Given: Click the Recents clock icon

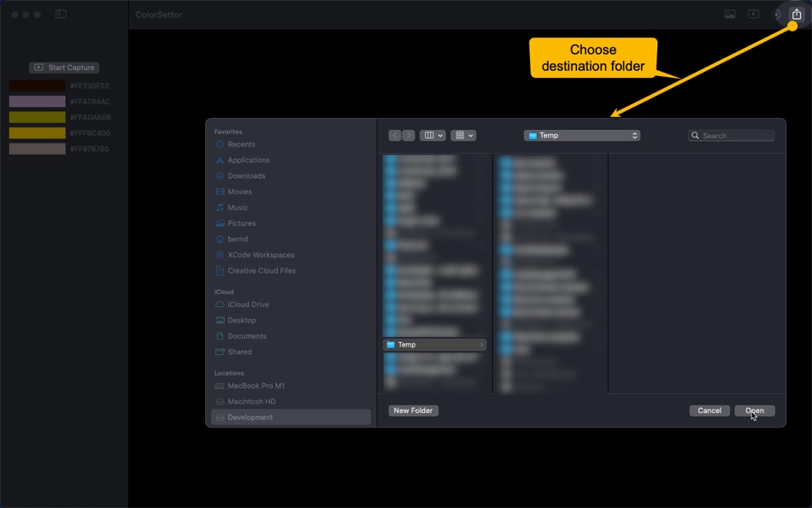Looking at the screenshot, I should click(x=220, y=145).
